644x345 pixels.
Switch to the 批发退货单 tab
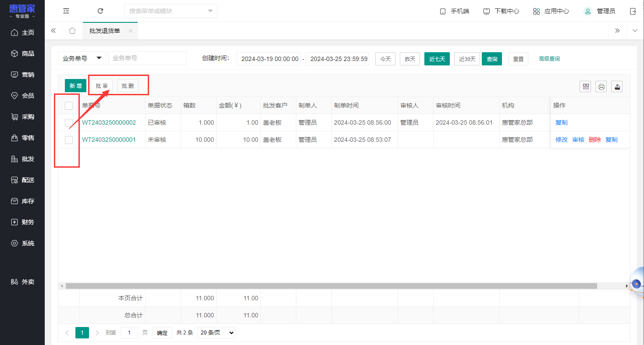(x=105, y=31)
